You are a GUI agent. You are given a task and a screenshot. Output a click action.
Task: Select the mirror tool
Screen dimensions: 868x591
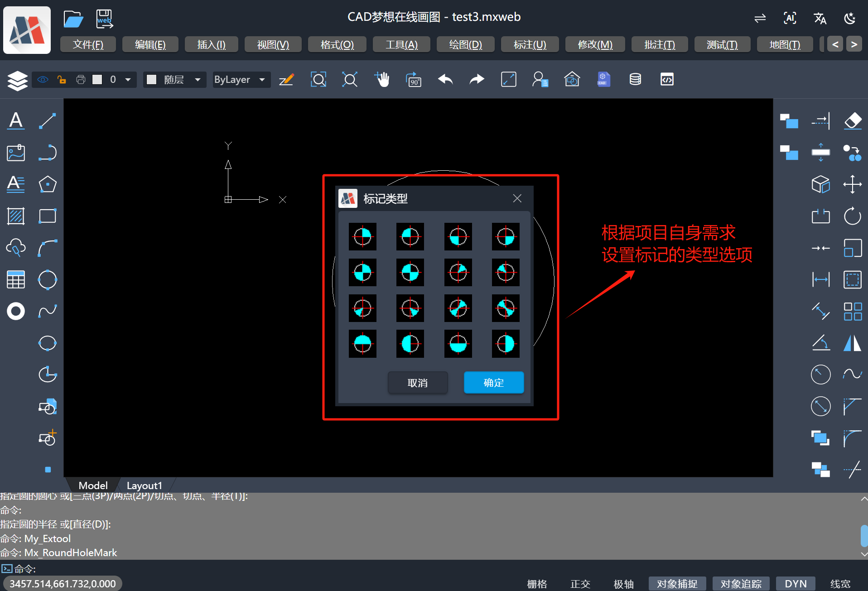[852, 343]
